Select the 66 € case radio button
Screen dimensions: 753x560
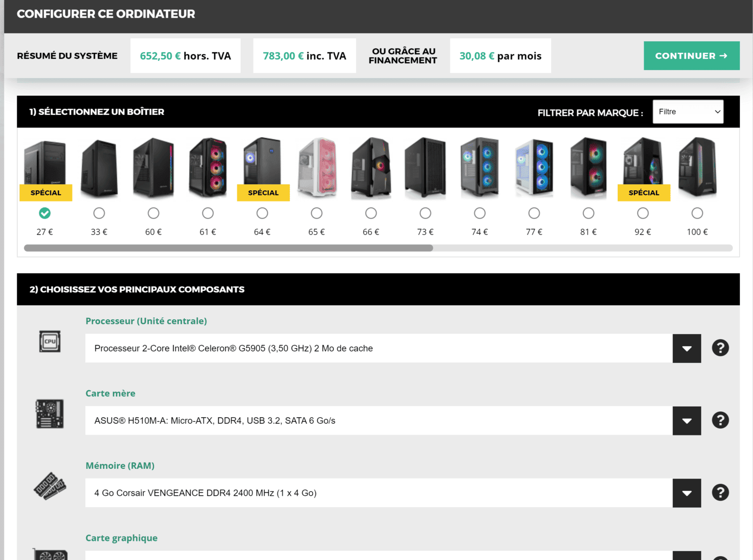coord(371,213)
